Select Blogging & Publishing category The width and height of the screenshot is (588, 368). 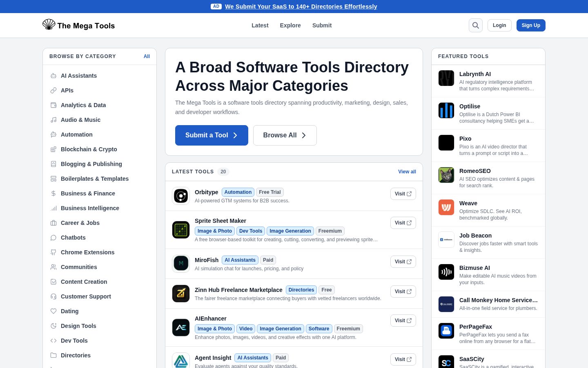[100, 164]
